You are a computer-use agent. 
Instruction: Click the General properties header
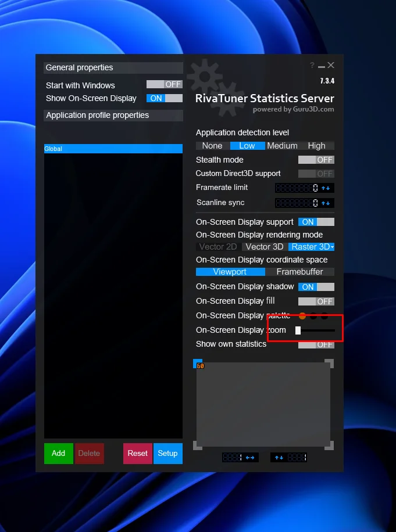(113, 67)
